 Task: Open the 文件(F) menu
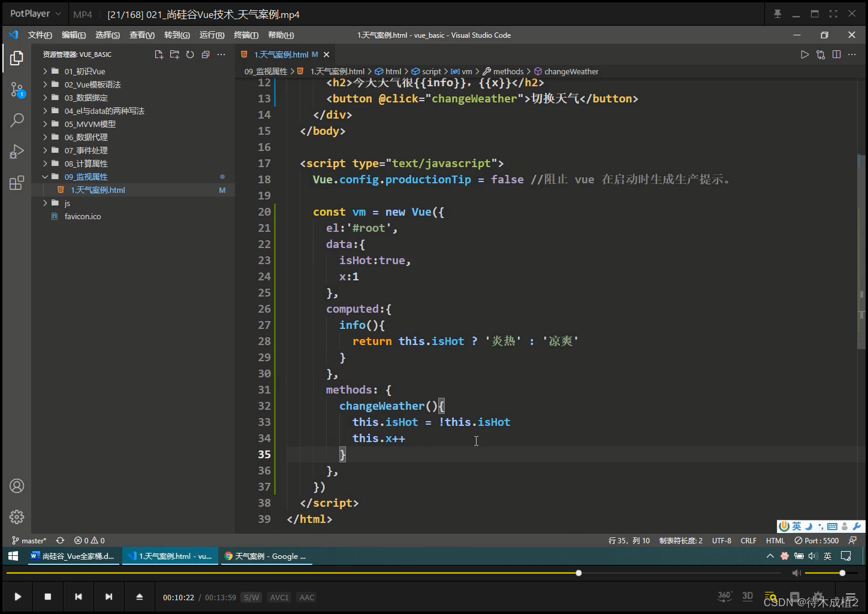[x=40, y=35]
